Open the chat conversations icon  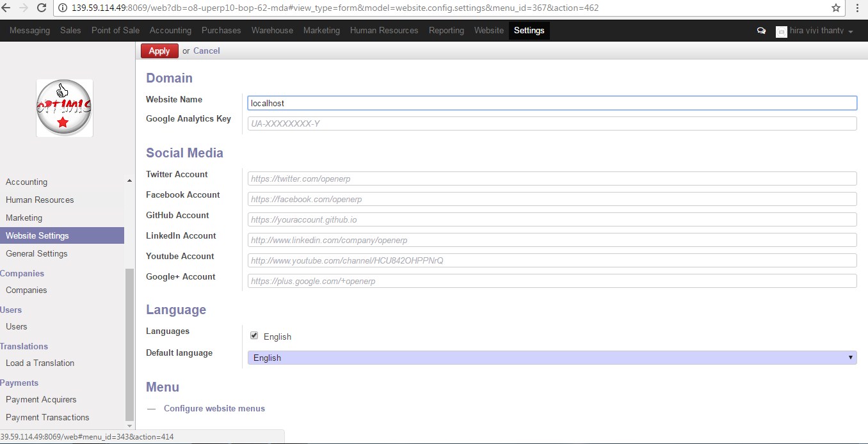click(761, 31)
